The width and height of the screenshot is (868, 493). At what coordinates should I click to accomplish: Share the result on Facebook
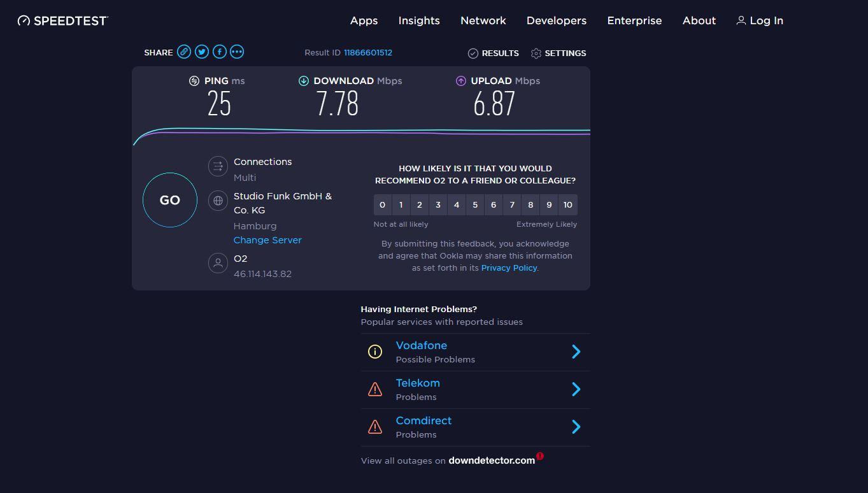[x=220, y=52]
